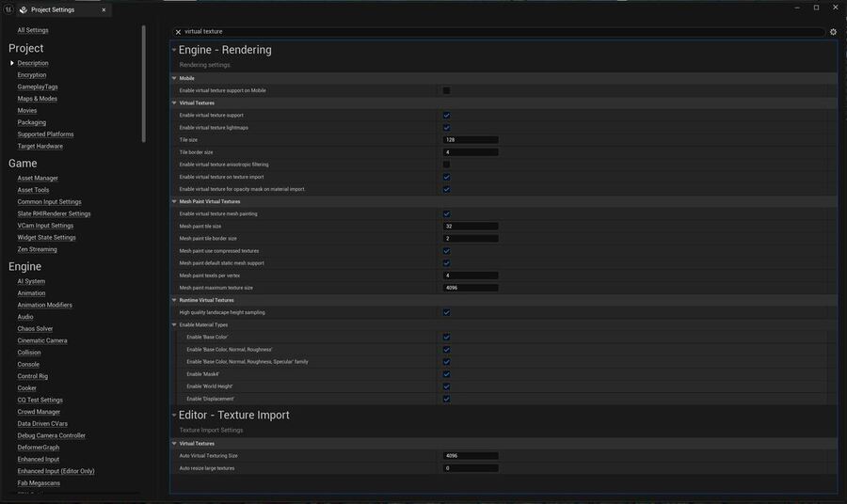Toggle Enable virtual texture lightmaps checkbox
This screenshot has height=504, width=847.
click(446, 128)
